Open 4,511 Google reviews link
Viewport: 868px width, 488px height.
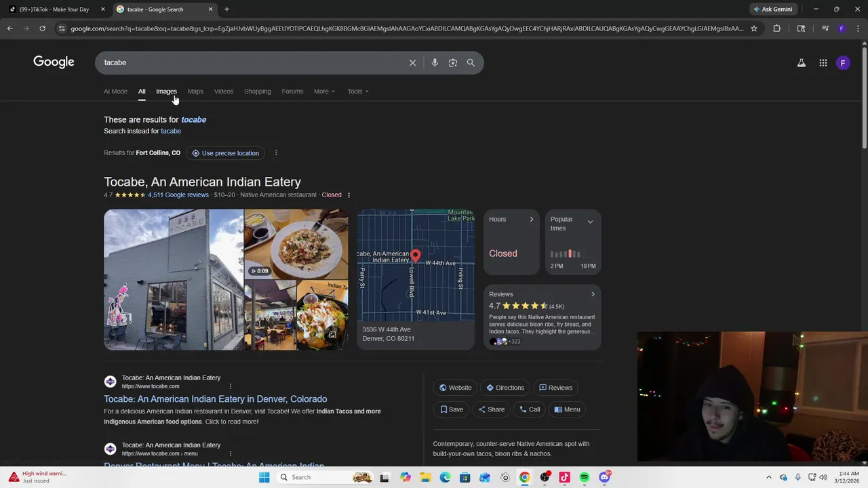click(x=178, y=195)
